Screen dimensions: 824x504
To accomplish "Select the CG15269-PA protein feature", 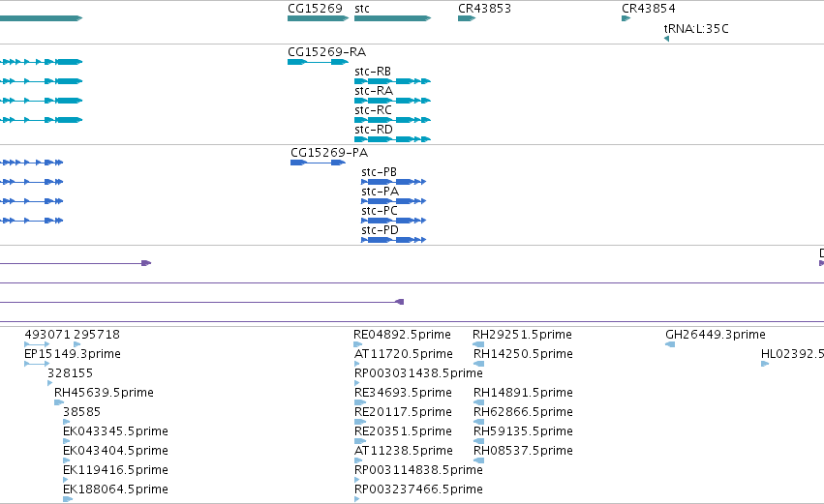I will (x=318, y=163).
